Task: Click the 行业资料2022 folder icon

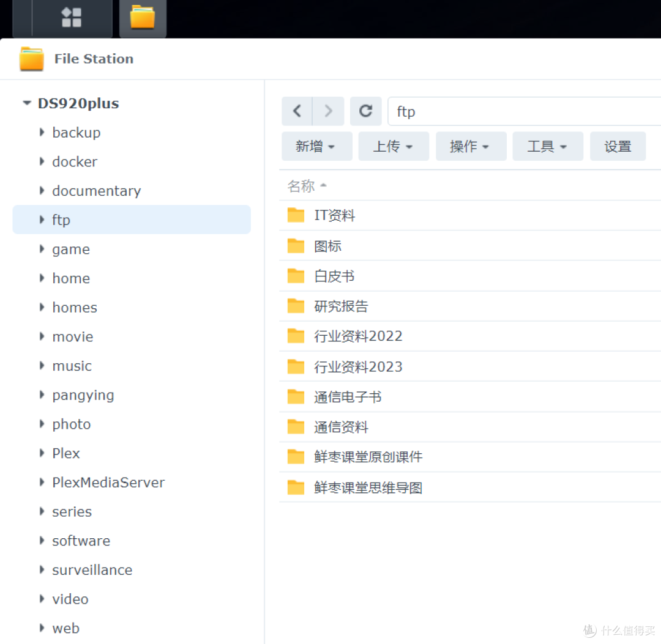Action: point(296,336)
